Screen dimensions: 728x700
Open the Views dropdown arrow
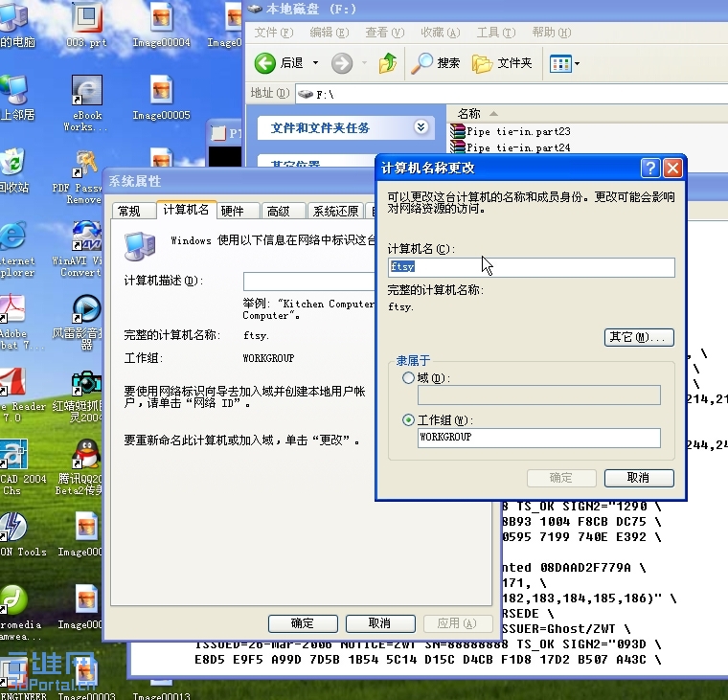(577, 63)
